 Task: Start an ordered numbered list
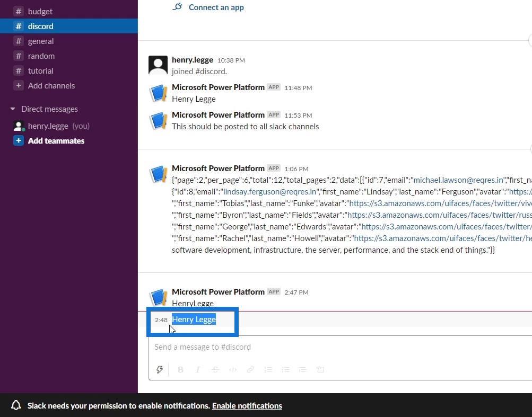click(x=268, y=369)
